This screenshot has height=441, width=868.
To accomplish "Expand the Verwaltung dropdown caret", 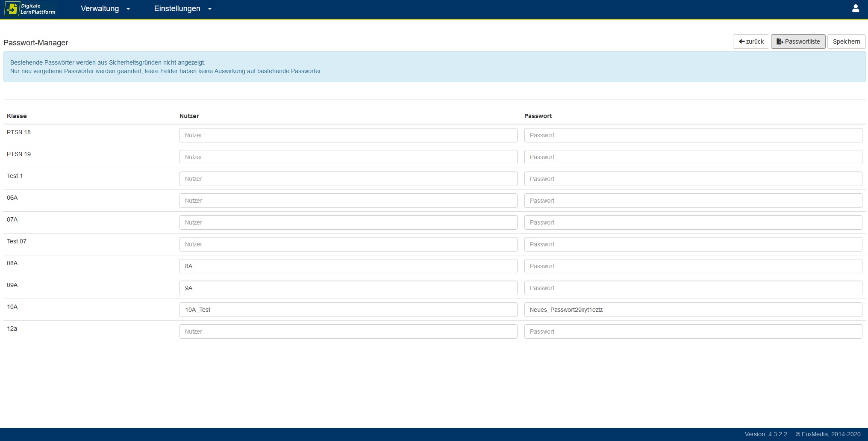I will tap(128, 9).
